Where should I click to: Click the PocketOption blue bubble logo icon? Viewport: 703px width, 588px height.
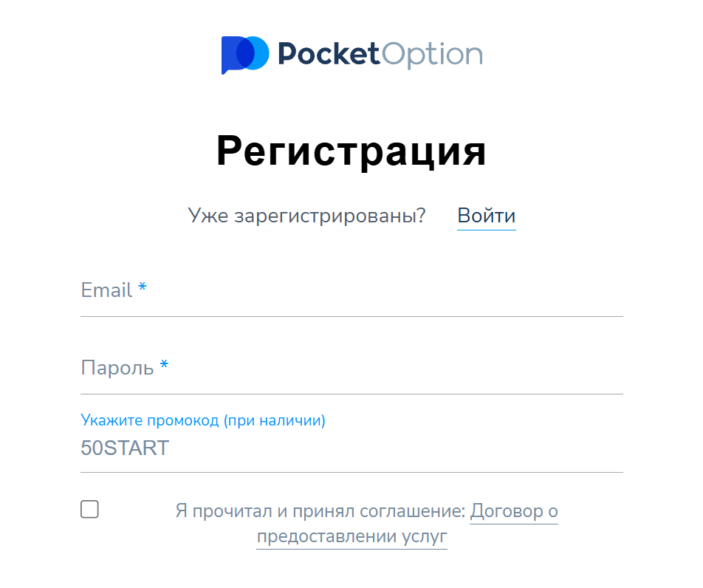click(x=244, y=55)
